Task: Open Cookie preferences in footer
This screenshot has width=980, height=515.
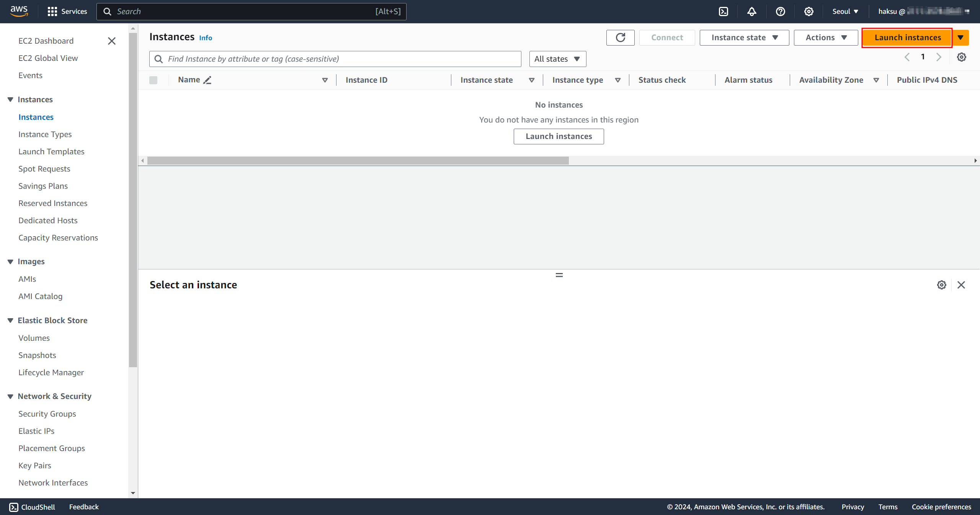Action: pyautogui.click(x=941, y=507)
